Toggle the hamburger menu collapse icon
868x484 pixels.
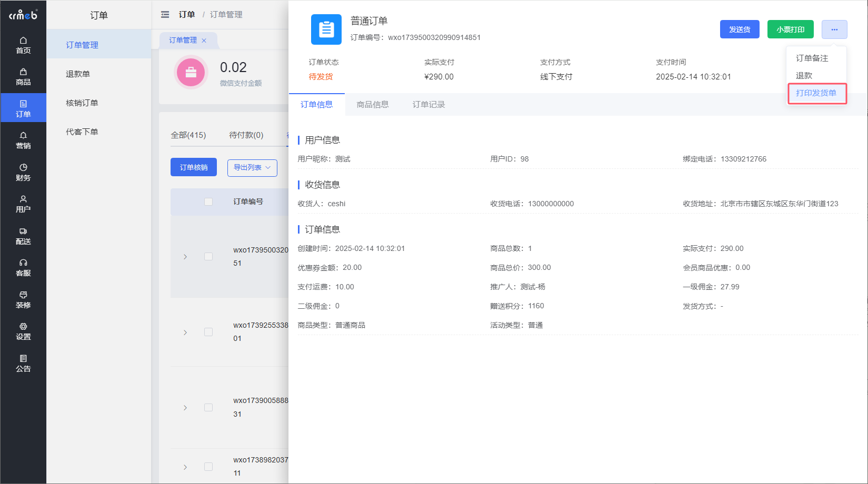coord(165,15)
